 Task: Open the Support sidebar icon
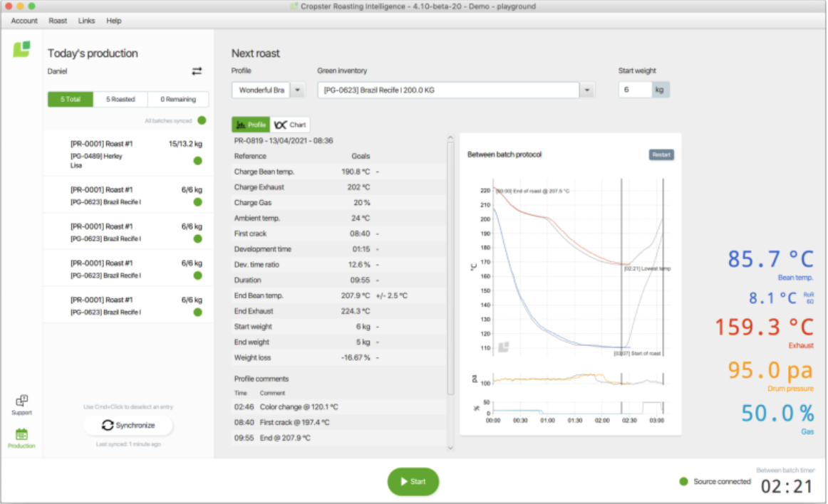21,405
